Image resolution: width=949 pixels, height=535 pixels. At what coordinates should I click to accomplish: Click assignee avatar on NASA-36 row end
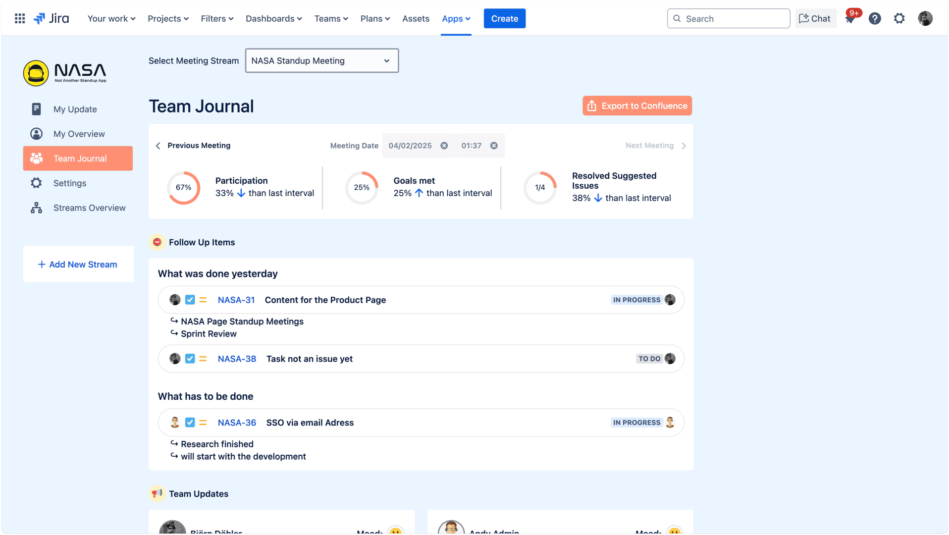(670, 422)
